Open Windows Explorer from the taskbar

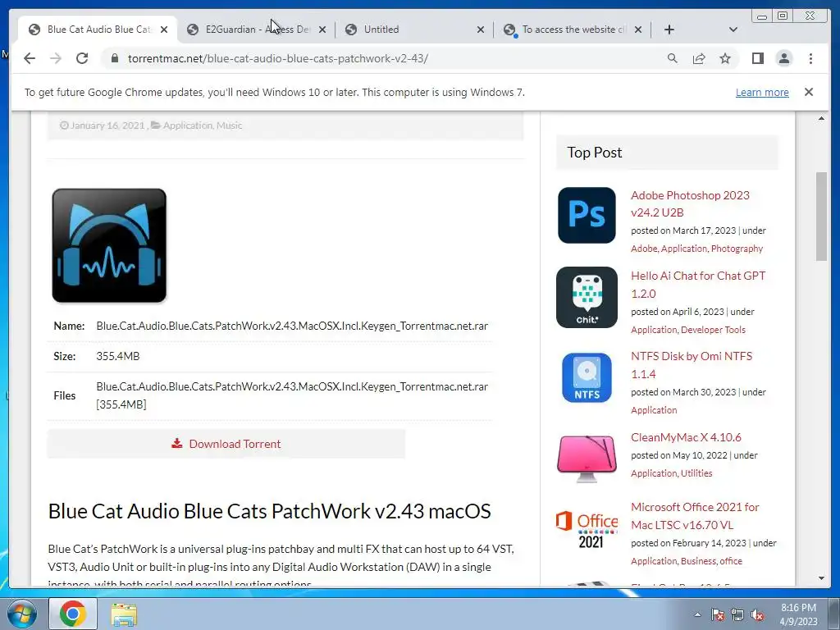(x=124, y=614)
